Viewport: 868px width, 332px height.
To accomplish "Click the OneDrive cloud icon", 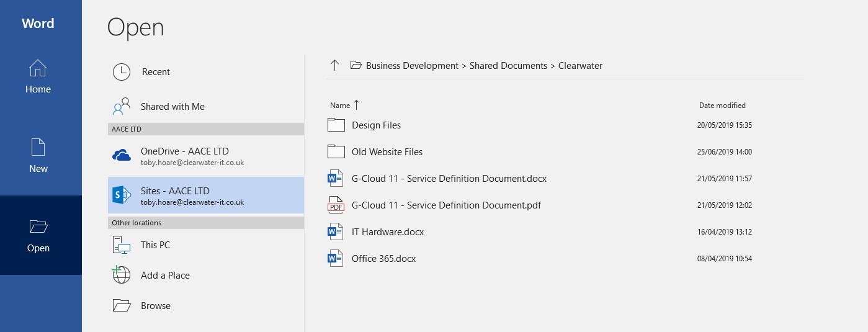I will [x=122, y=155].
